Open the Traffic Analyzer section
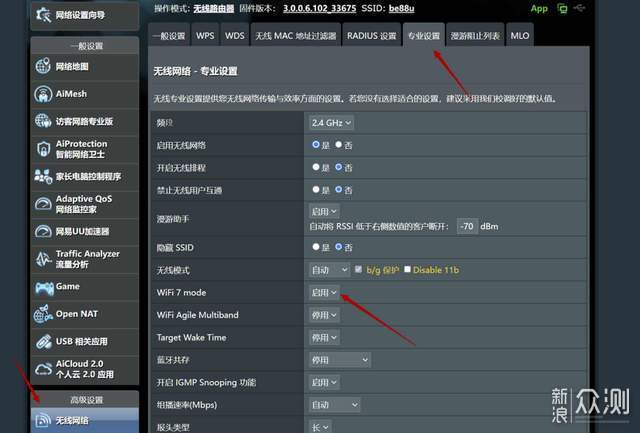The width and height of the screenshot is (640, 433). pos(88,259)
